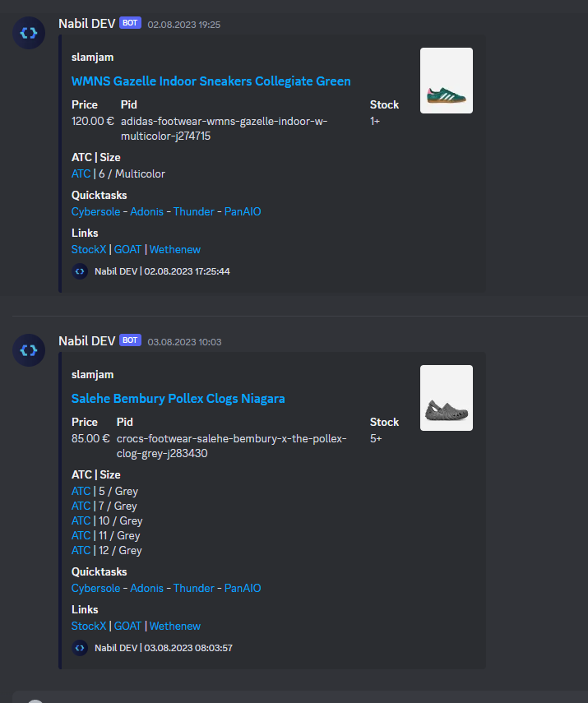Open Thunder quicktask in Pollex Clogs embed
Screen dimensions: 588x703
tap(194, 588)
